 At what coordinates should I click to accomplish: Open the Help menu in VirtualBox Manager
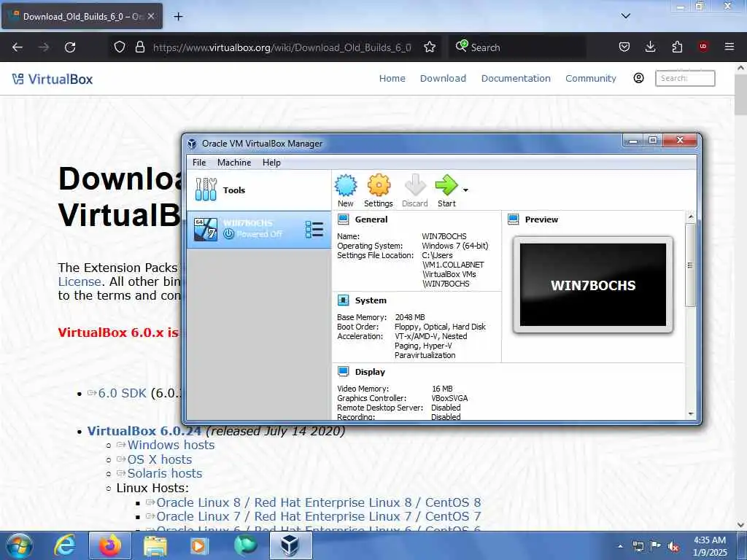pos(271,163)
